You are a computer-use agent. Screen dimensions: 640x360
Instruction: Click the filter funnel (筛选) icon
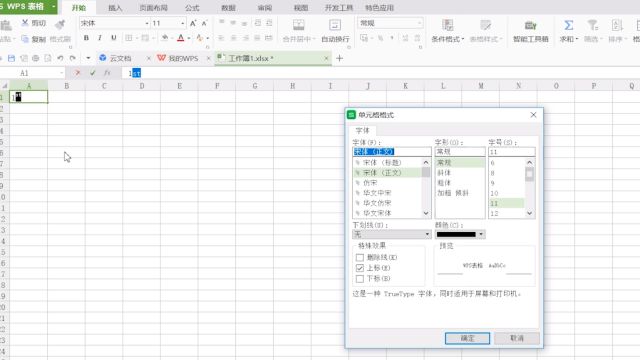(592, 25)
